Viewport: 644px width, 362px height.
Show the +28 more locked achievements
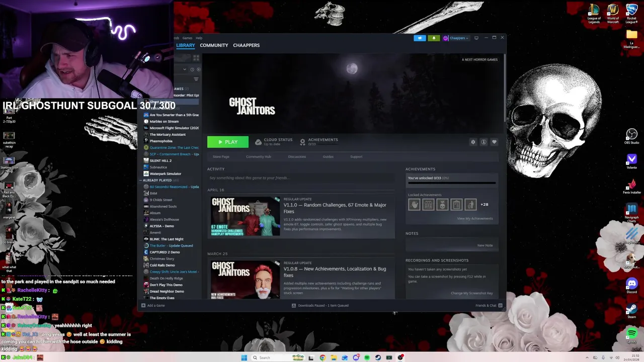point(484,205)
